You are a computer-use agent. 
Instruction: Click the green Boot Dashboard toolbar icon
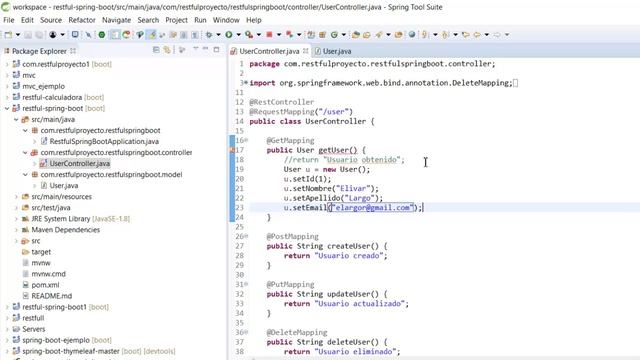click(x=102, y=35)
